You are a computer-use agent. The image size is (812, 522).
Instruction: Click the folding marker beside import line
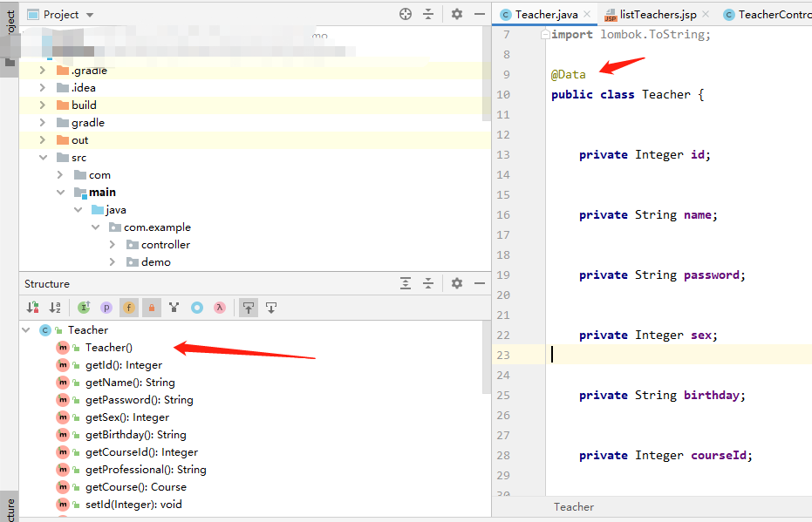pyautogui.click(x=545, y=35)
